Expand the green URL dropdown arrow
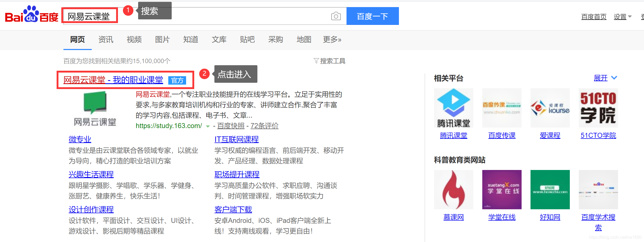Image resolution: width=644 pixels, height=242 pixels. coord(208,126)
